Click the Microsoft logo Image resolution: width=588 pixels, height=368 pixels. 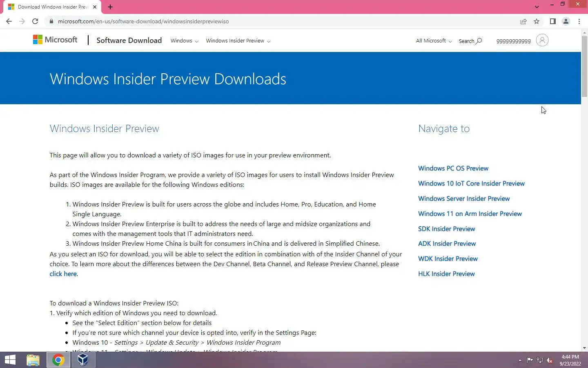click(55, 40)
